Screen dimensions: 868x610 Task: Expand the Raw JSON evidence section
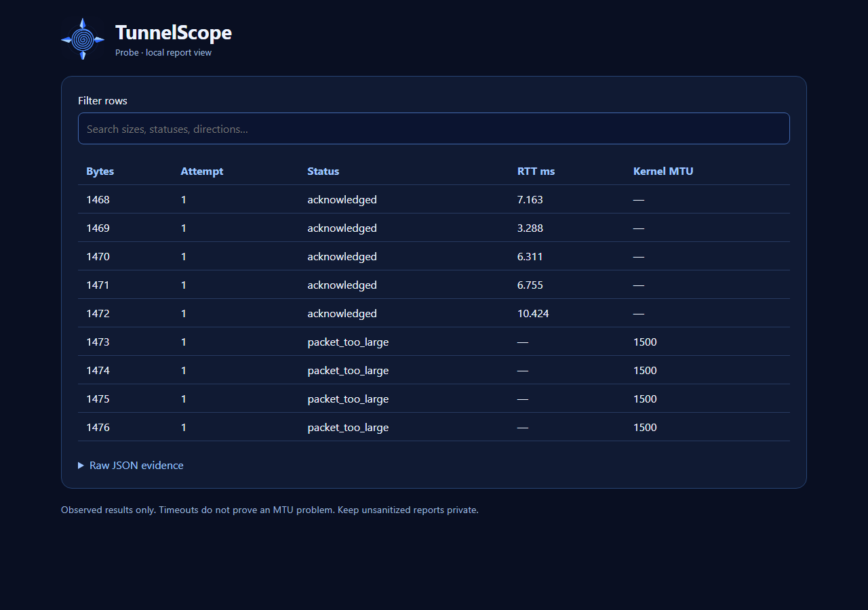tap(131, 466)
